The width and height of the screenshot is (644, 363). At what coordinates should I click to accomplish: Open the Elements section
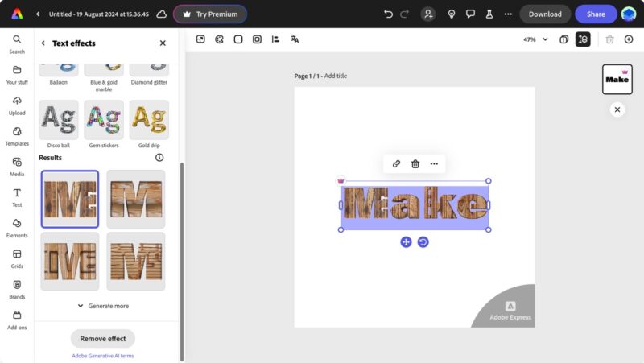(17, 228)
